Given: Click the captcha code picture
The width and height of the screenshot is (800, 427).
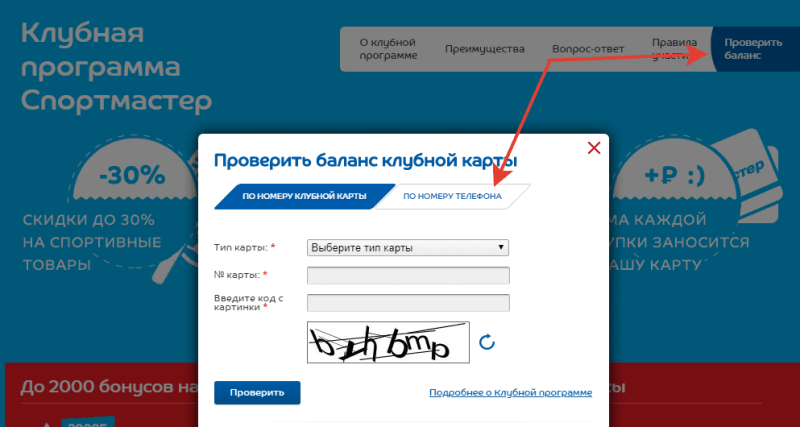Looking at the screenshot, I should 388,342.
